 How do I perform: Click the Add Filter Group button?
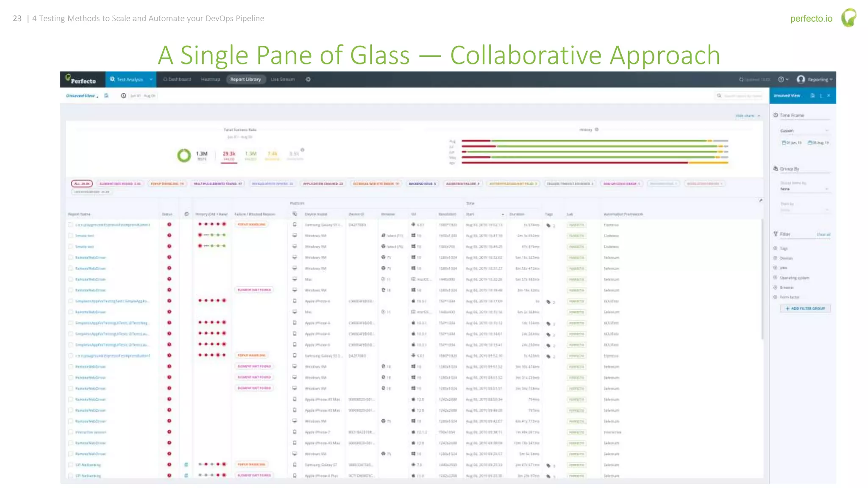click(805, 308)
